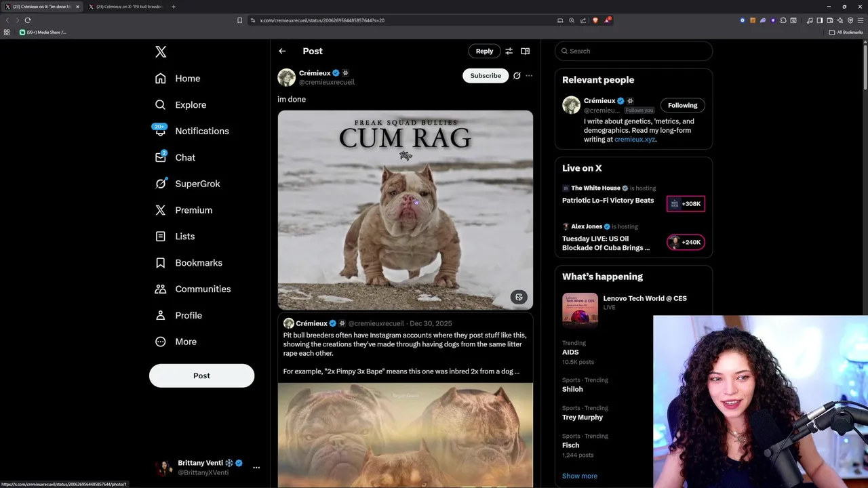Viewport: 868px width, 488px height.
Task: Open Profile in the sidebar
Action: [x=178, y=315]
